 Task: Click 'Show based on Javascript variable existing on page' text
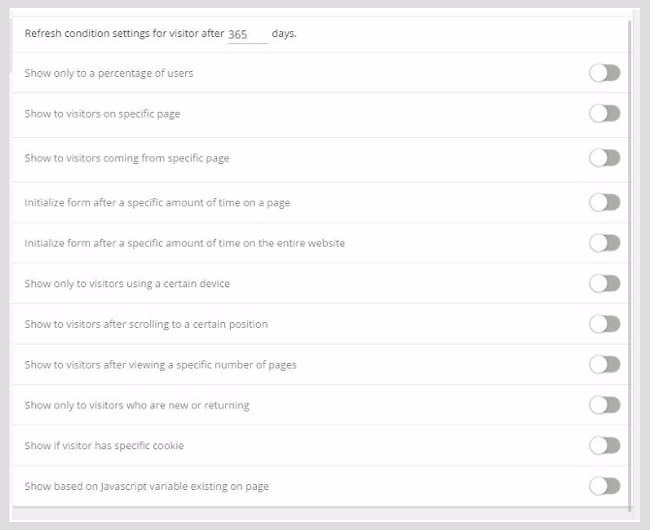[x=146, y=486]
